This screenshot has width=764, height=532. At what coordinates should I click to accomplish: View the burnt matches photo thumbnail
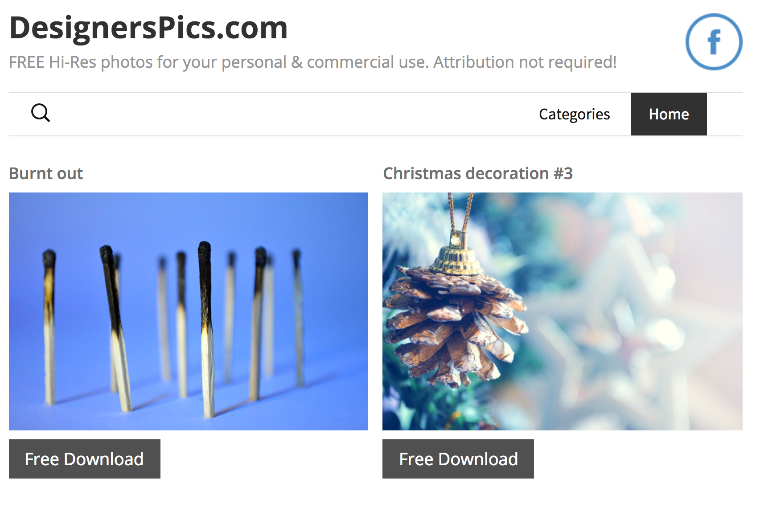(x=189, y=311)
